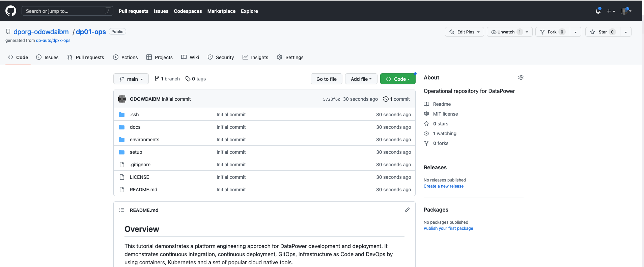Click the dp01-ops repository name link
The image size is (644, 267).
click(x=91, y=32)
